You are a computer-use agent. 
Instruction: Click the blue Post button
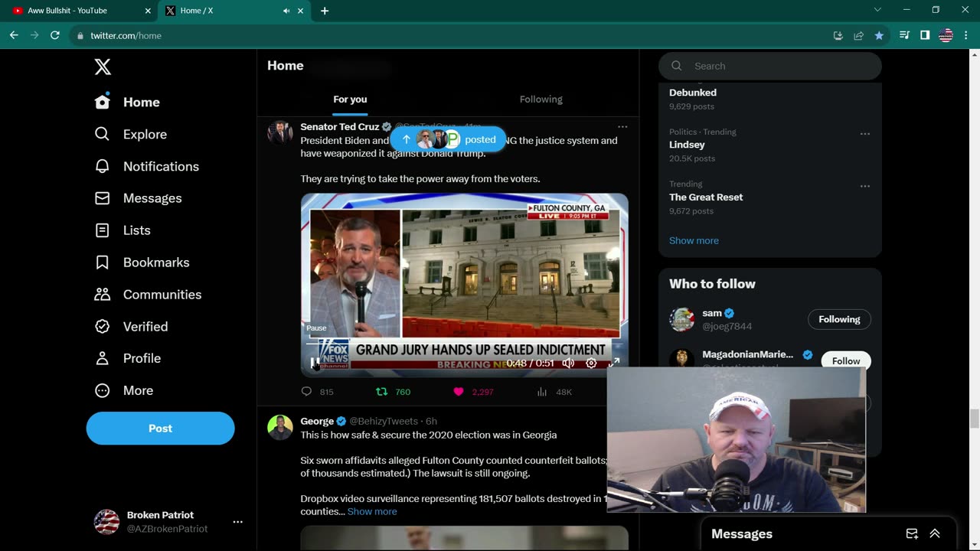click(x=160, y=429)
